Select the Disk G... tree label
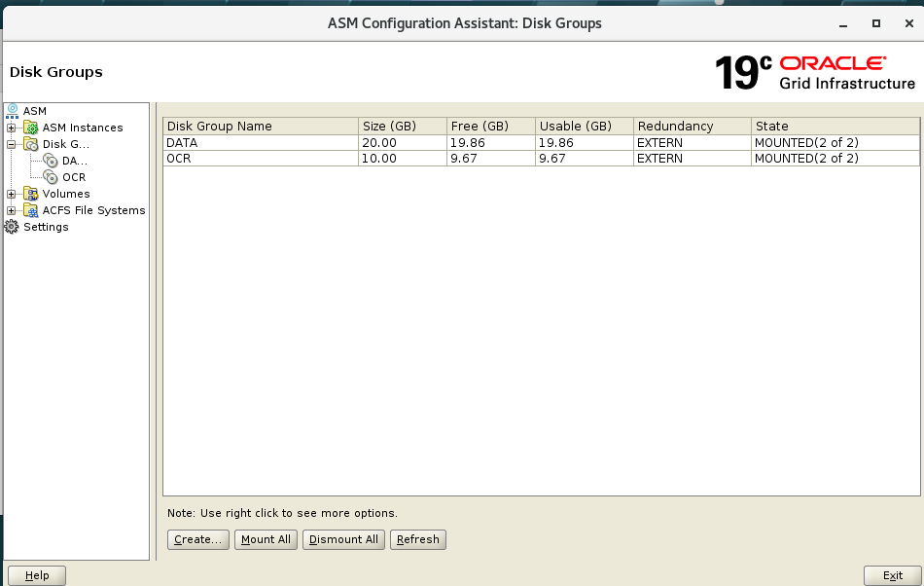The height and width of the screenshot is (586, 924). [66, 144]
